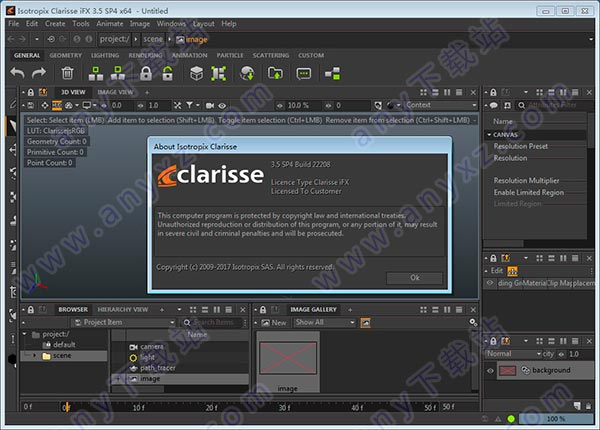Create a context using the box icon
This screenshot has width=600, height=430.
click(197, 73)
